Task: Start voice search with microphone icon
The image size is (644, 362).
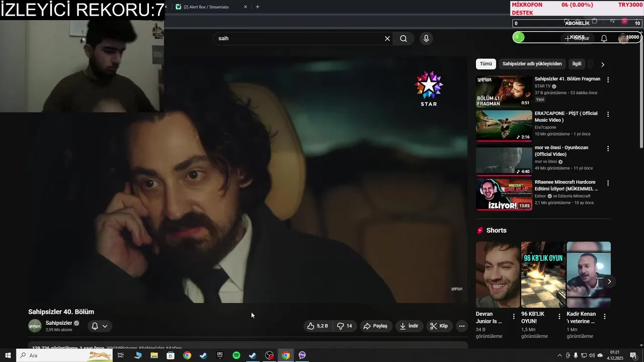Action: [426, 39]
